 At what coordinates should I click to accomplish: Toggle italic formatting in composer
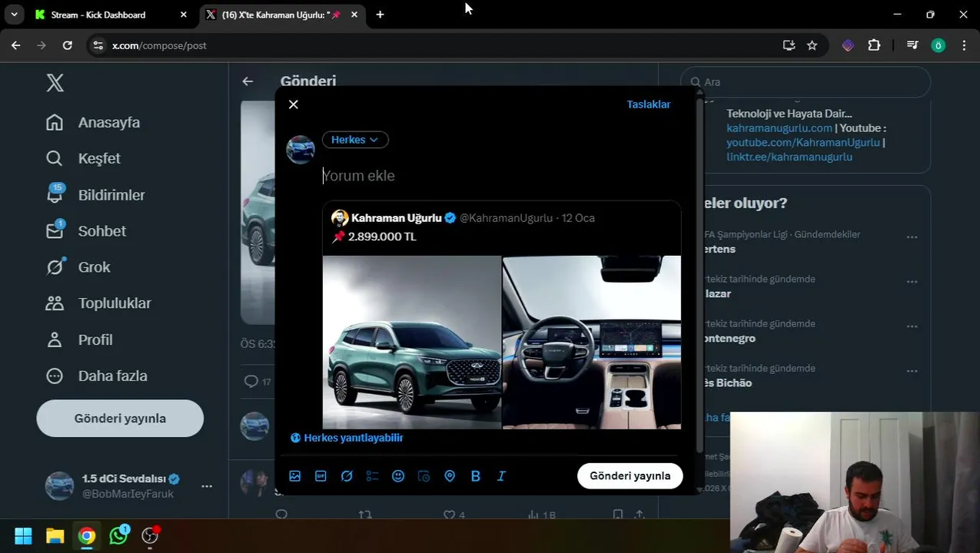(501, 476)
